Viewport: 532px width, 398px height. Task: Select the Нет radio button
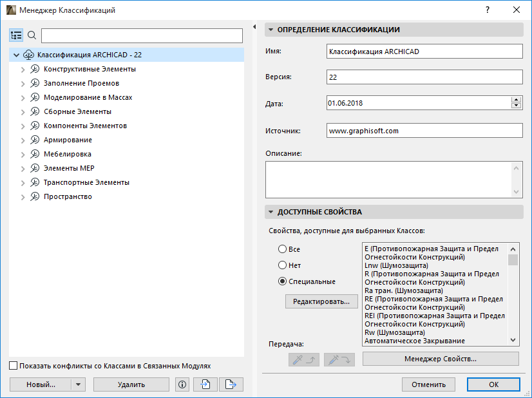[x=282, y=265]
